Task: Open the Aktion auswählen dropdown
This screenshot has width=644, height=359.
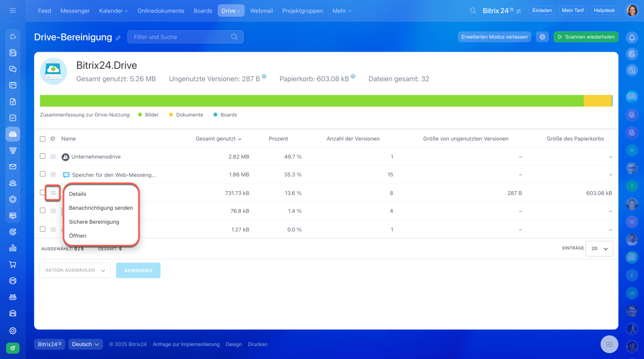Action: coord(75,271)
